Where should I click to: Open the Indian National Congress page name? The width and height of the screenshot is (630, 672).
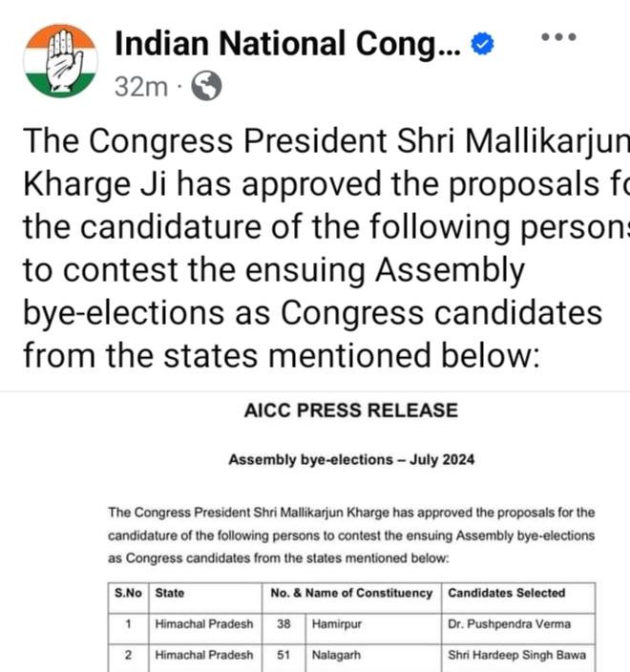288,44
